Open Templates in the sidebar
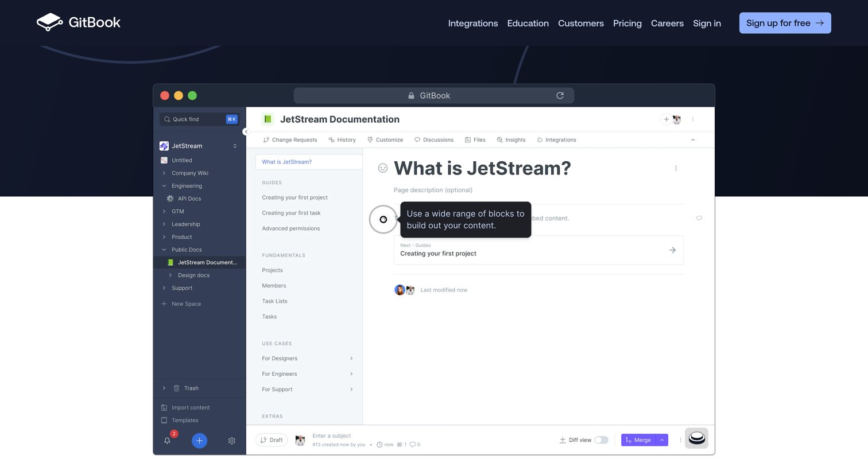The width and height of the screenshot is (868, 467). [x=180, y=421]
